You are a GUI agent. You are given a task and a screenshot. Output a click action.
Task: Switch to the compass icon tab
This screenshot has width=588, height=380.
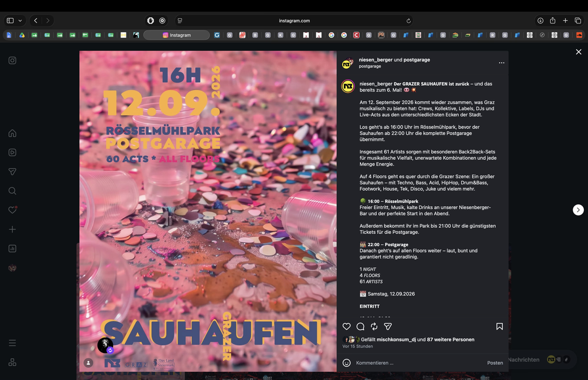click(542, 35)
